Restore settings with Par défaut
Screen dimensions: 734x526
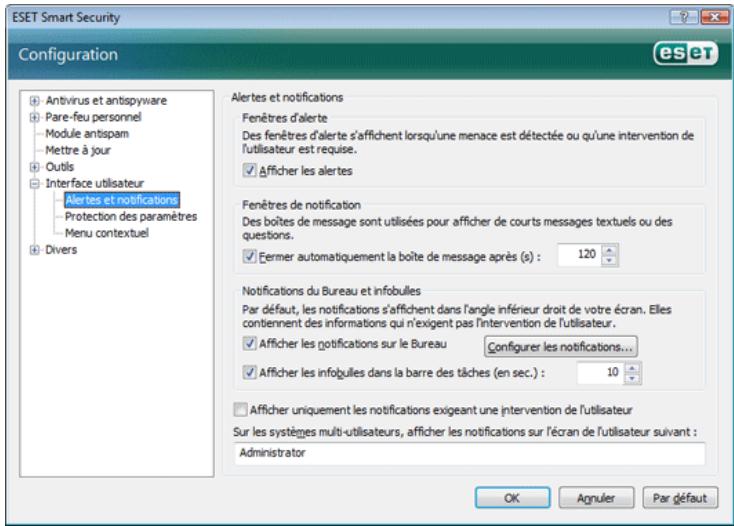[680, 498]
